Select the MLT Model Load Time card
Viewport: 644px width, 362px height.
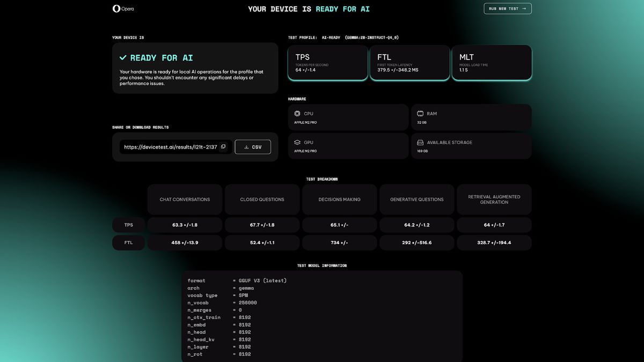(x=491, y=62)
